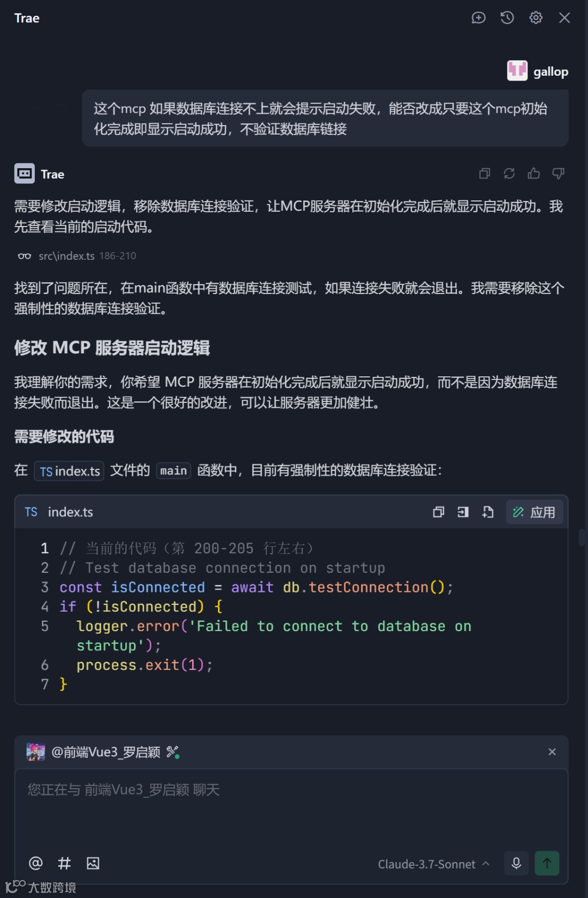The width and height of the screenshot is (588, 898).
Task: Insert code at cursor icon
Action: tap(463, 512)
